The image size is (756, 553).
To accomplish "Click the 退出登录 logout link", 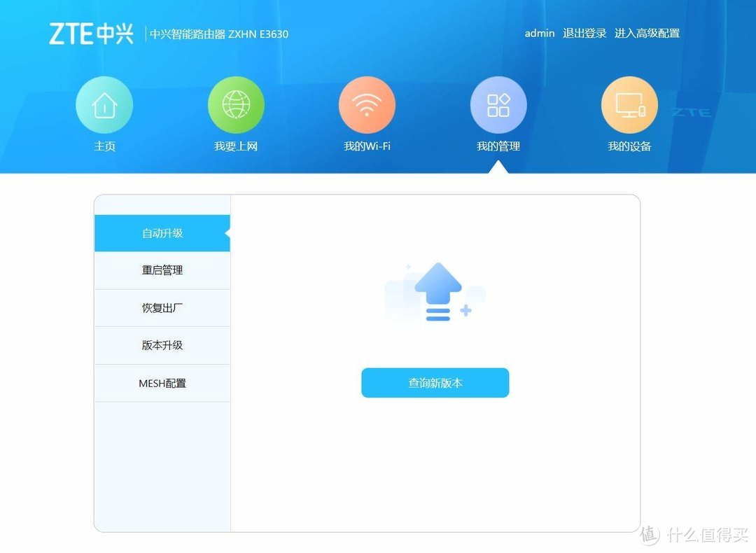I will [x=584, y=33].
